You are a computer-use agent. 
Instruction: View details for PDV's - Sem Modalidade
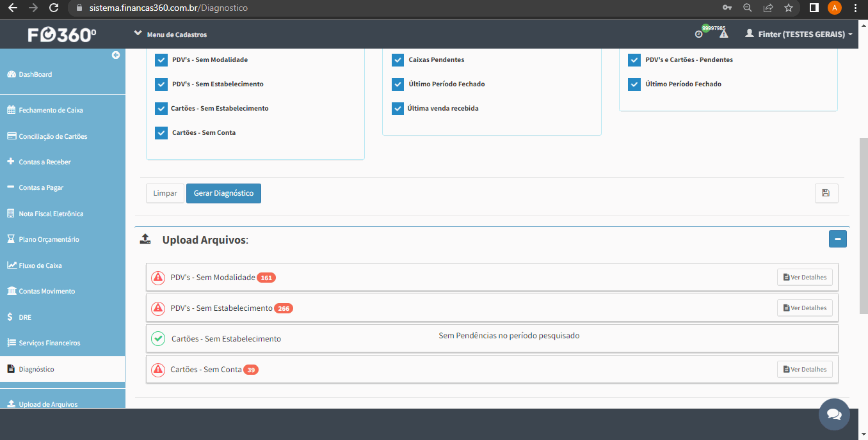805,278
